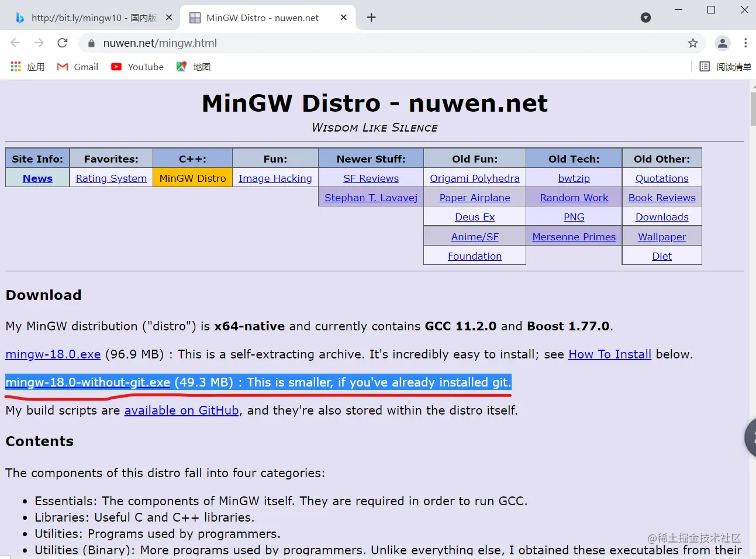Image resolution: width=756 pixels, height=559 pixels.
Task: Click the Download section heading
Action: pos(44,295)
